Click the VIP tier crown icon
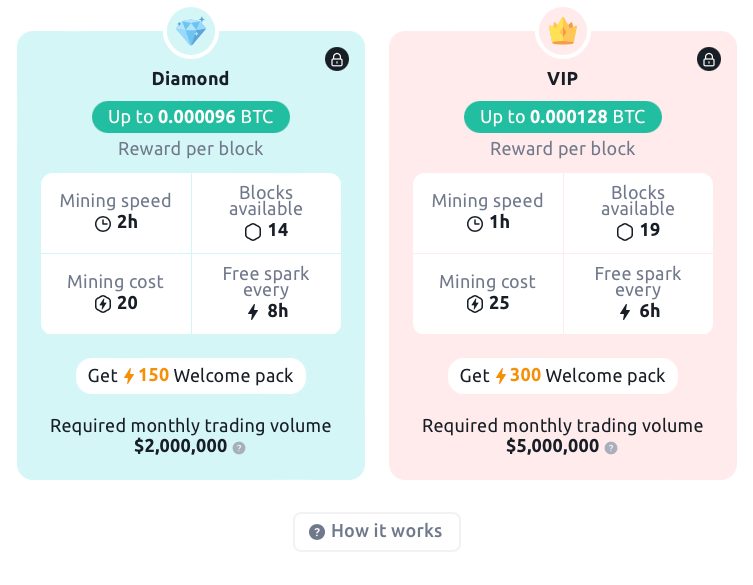753x585 pixels. [x=563, y=32]
